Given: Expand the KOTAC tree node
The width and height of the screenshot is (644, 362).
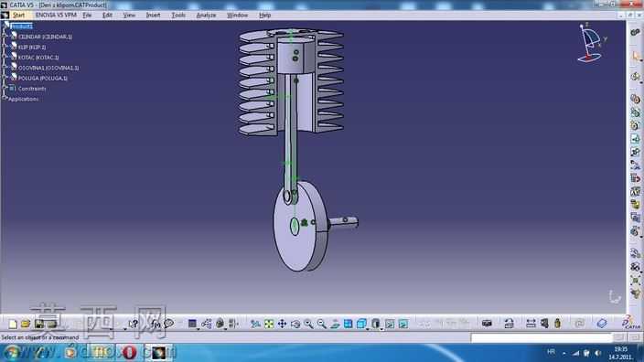Looking at the screenshot, I should [x=5, y=57].
